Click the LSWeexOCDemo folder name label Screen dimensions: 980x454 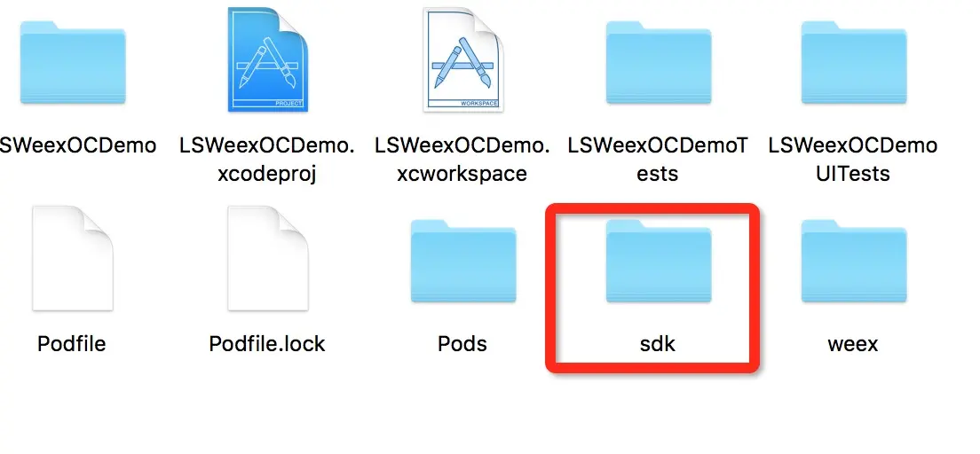(77, 145)
